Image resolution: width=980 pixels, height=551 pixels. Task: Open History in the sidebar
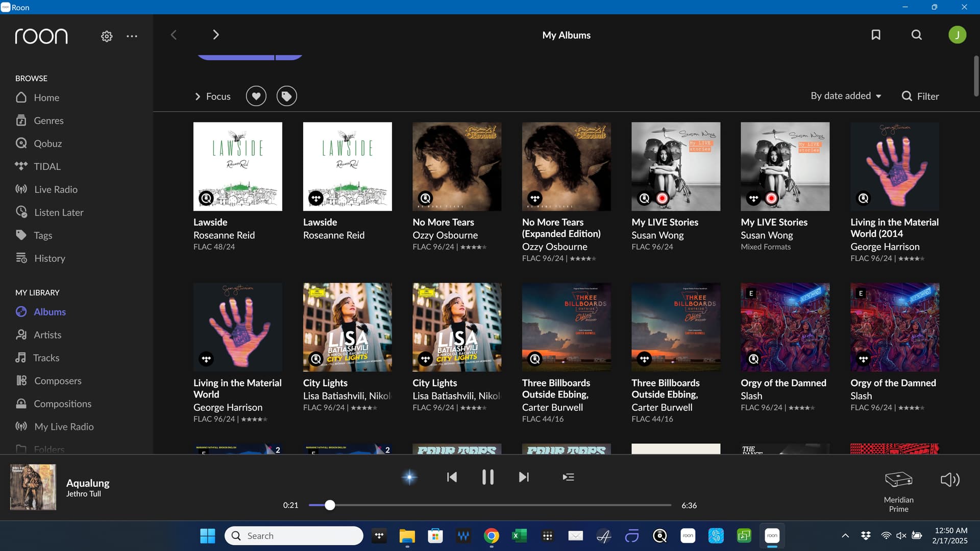click(40, 258)
